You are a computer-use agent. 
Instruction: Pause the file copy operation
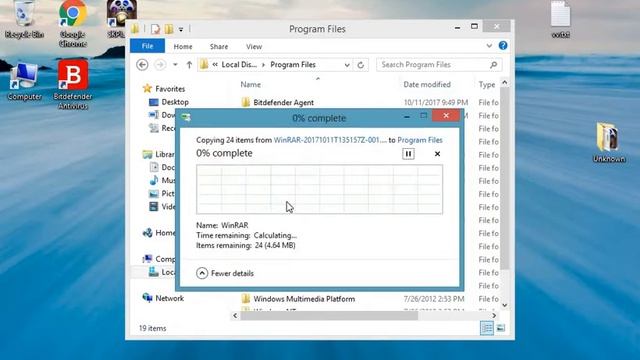(408, 154)
